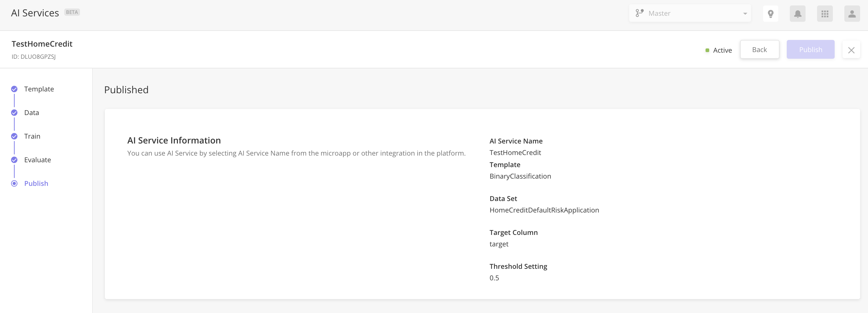Screen dimensions: 868x313
Task: Go to the Data step
Action: [32, 112]
